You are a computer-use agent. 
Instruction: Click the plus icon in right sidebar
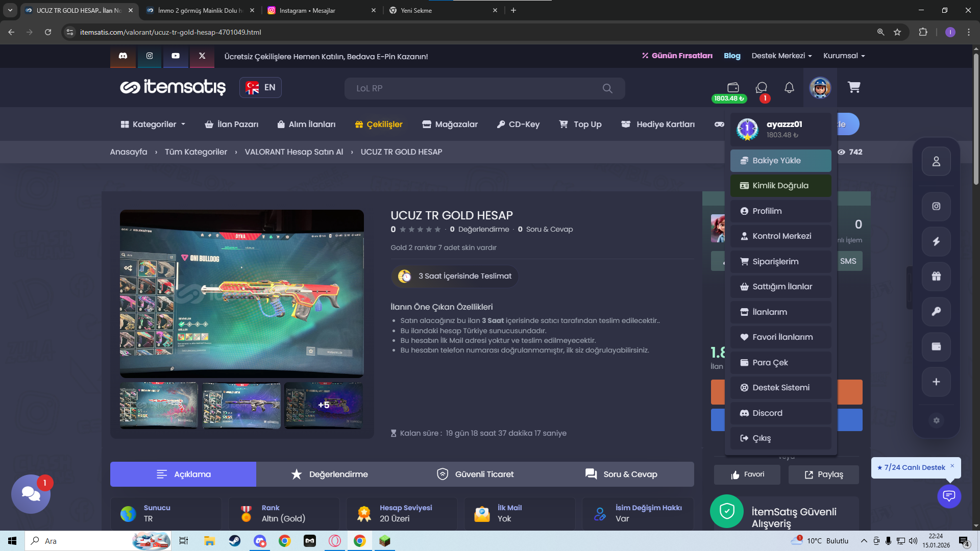[936, 382]
